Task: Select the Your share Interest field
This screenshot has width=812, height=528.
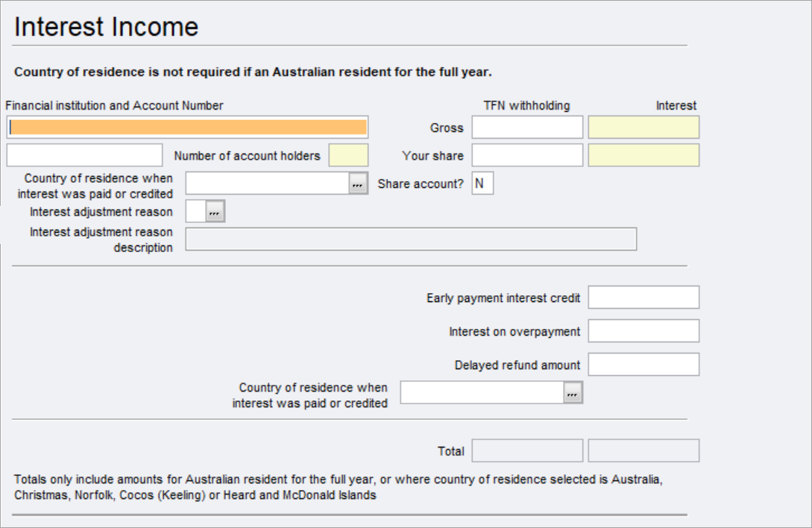Action: [x=643, y=155]
